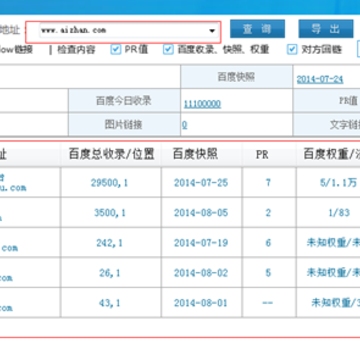Open the 11100000 indexed count link

pyautogui.click(x=202, y=104)
